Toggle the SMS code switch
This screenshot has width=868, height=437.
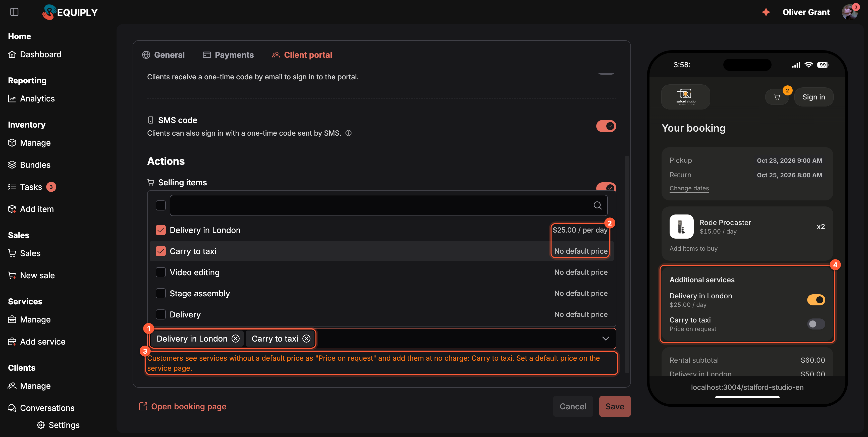coord(606,126)
